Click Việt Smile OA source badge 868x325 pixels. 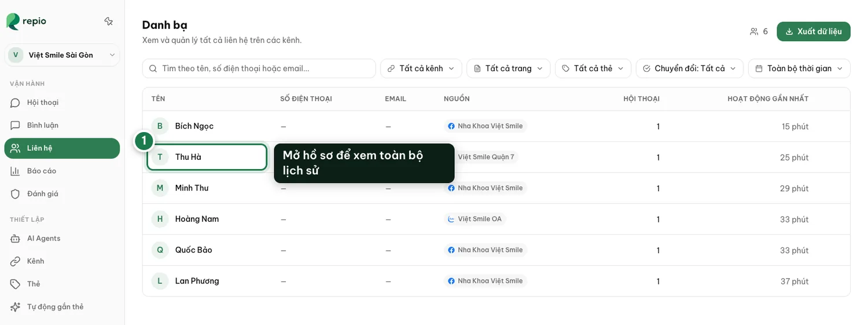pos(475,219)
